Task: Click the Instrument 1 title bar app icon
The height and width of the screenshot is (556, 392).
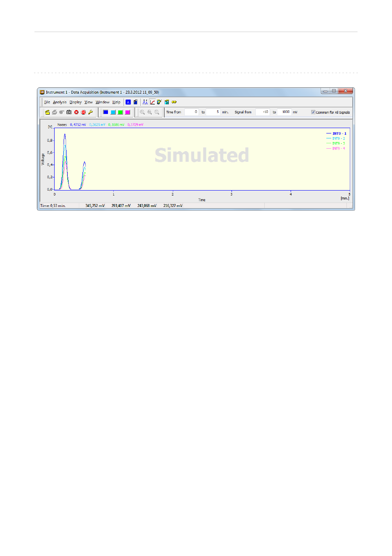Action: pyautogui.click(x=42, y=92)
